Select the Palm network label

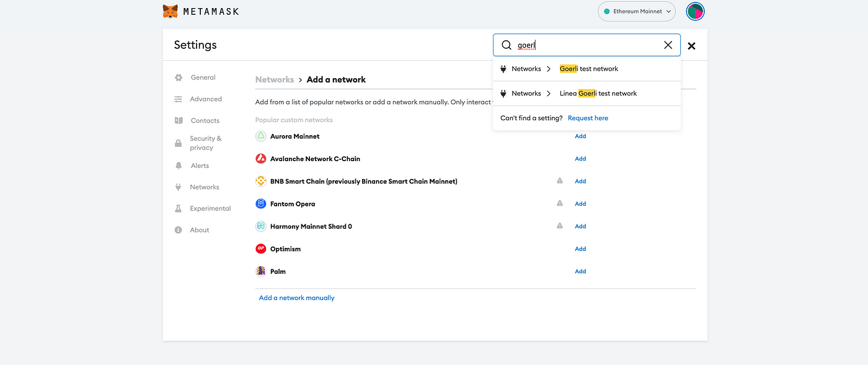click(278, 271)
